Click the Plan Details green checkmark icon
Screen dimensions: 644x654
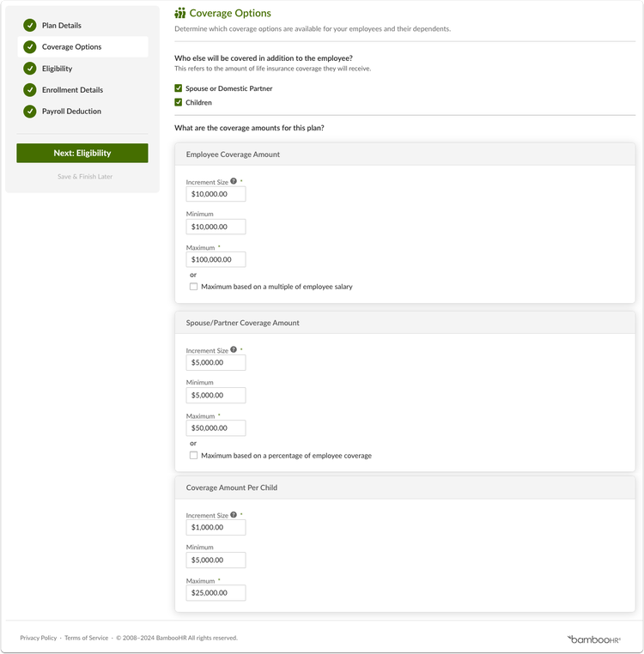point(30,26)
